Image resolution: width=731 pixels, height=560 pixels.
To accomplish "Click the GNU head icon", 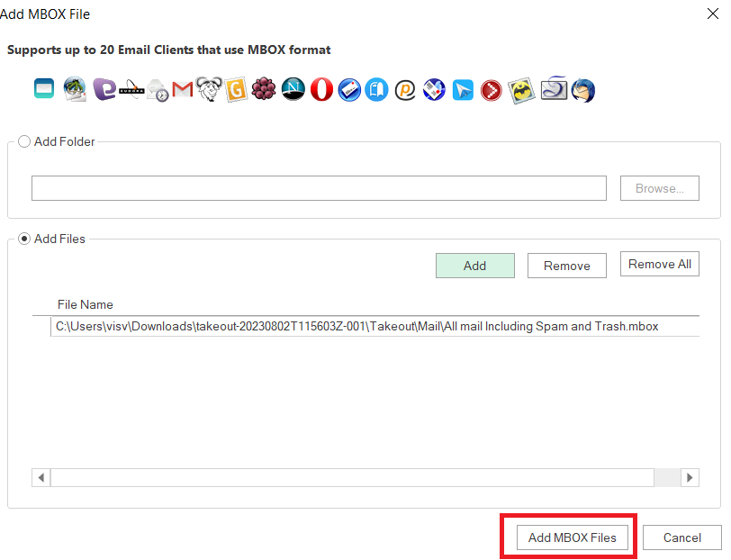I will pyautogui.click(x=209, y=89).
